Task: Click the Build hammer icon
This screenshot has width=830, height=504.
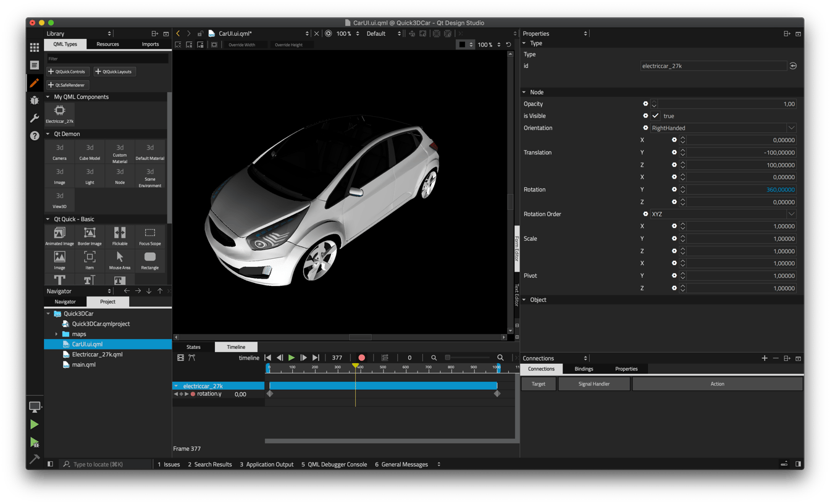Action: click(35, 459)
